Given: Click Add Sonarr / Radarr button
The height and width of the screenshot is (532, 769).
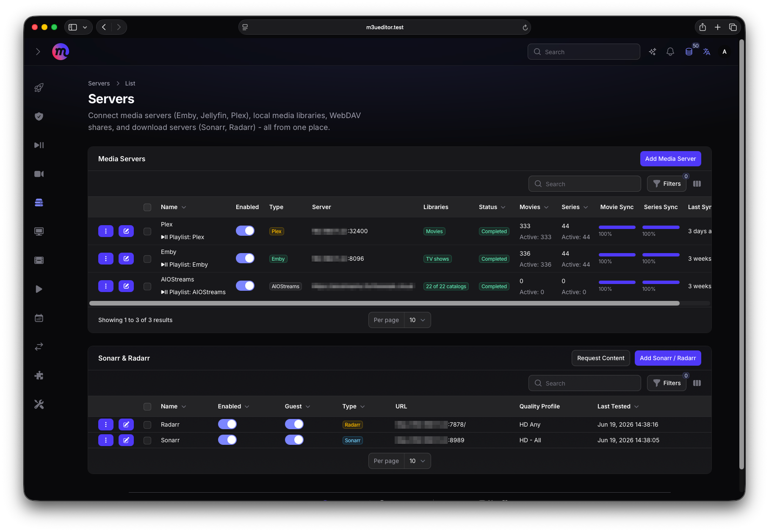Looking at the screenshot, I should click(x=668, y=358).
